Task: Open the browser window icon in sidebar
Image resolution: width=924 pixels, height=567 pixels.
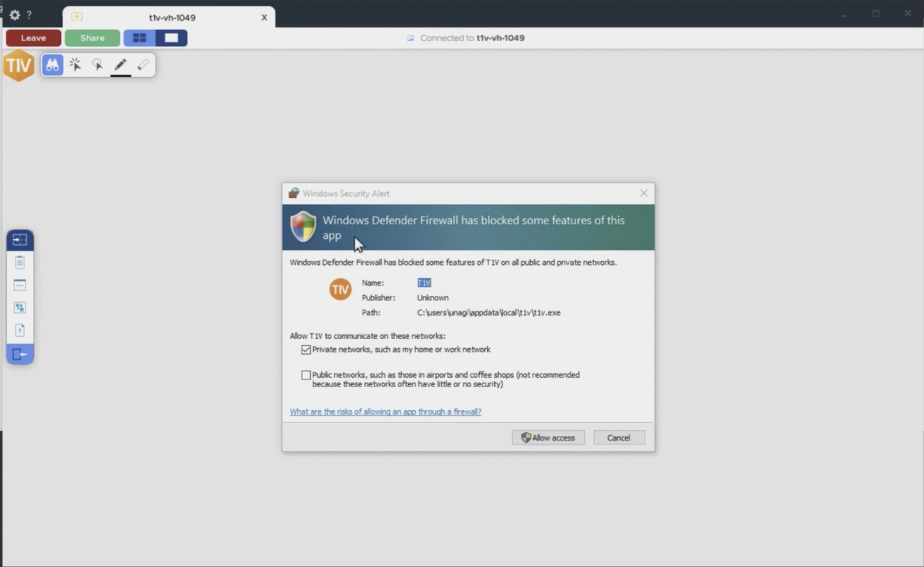Action: click(20, 285)
